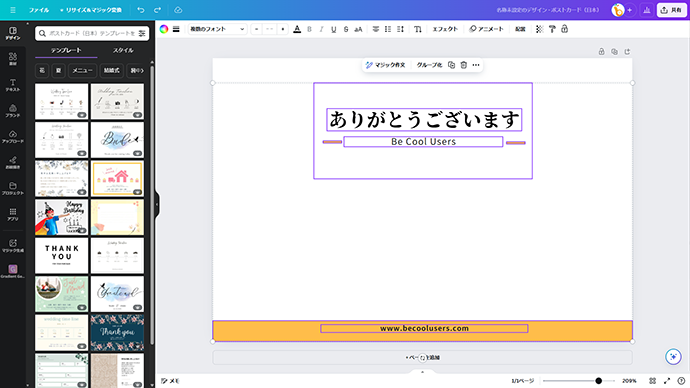The width and height of the screenshot is (690, 388).
Task: Open the line style options icon
Action: coord(176,29)
